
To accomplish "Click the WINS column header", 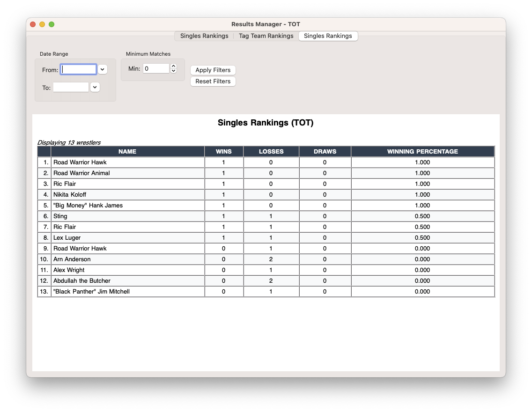I will [x=223, y=151].
